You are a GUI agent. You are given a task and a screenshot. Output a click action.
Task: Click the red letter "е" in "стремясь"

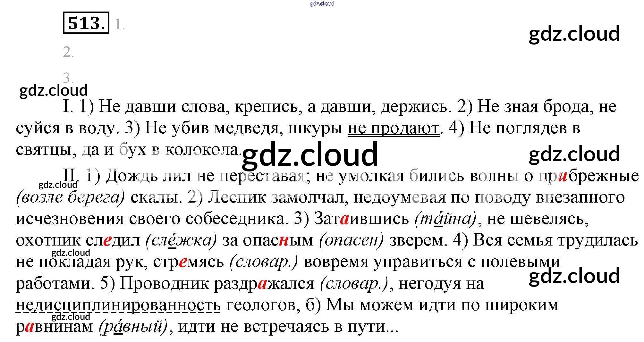183,263
